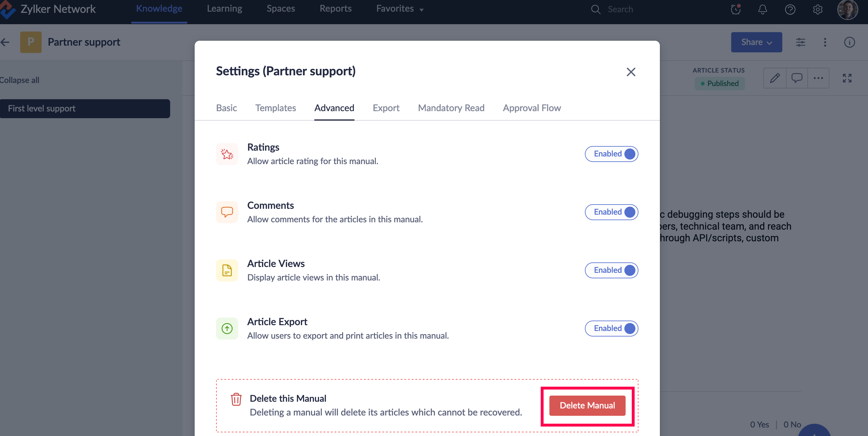Open the settings gear icon in top bar

point(817,9)
